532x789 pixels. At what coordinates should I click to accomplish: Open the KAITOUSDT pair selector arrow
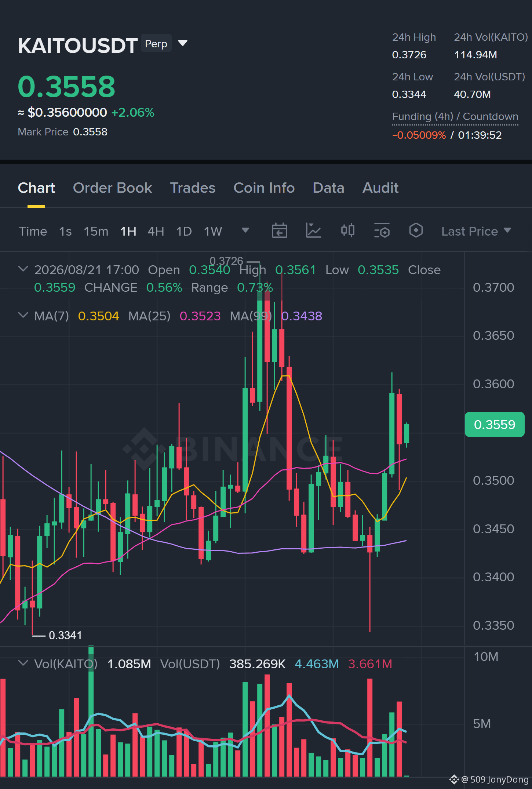pos(183,44)
